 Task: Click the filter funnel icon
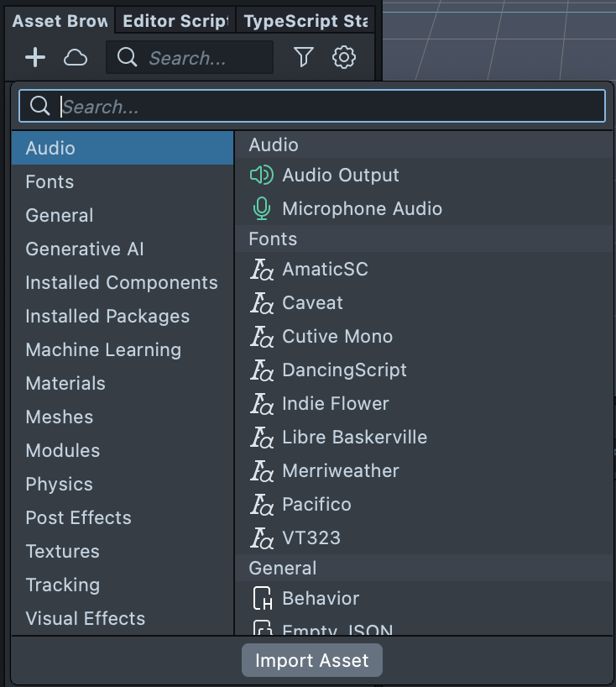[303, 57]
